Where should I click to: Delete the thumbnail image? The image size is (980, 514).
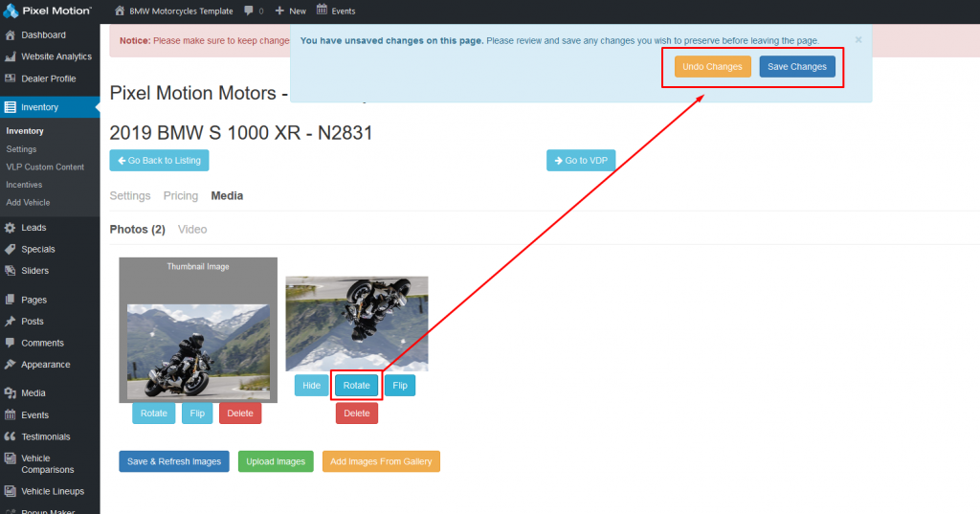(240, 413)
